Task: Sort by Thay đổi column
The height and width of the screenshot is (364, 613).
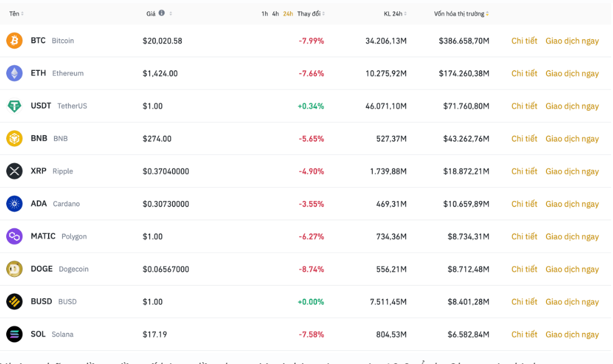Action: click(x=311, y=14)
